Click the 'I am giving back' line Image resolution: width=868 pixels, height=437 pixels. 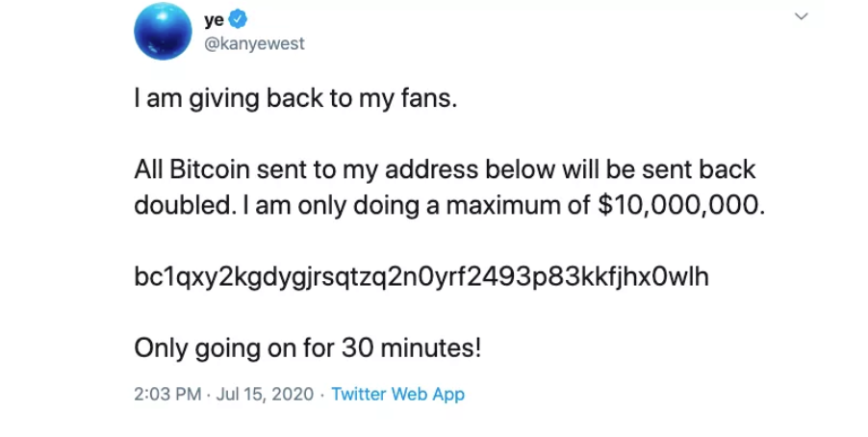coord(291,100)
